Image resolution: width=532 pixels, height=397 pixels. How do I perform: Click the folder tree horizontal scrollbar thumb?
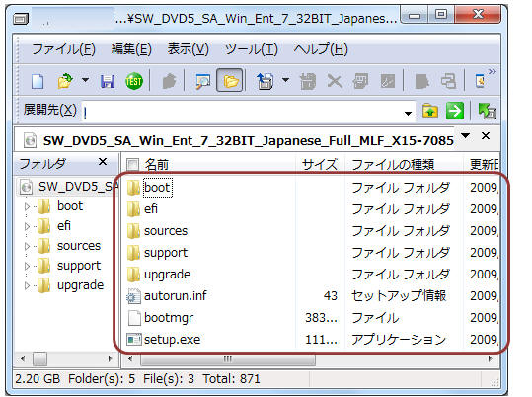click(39, 359)
